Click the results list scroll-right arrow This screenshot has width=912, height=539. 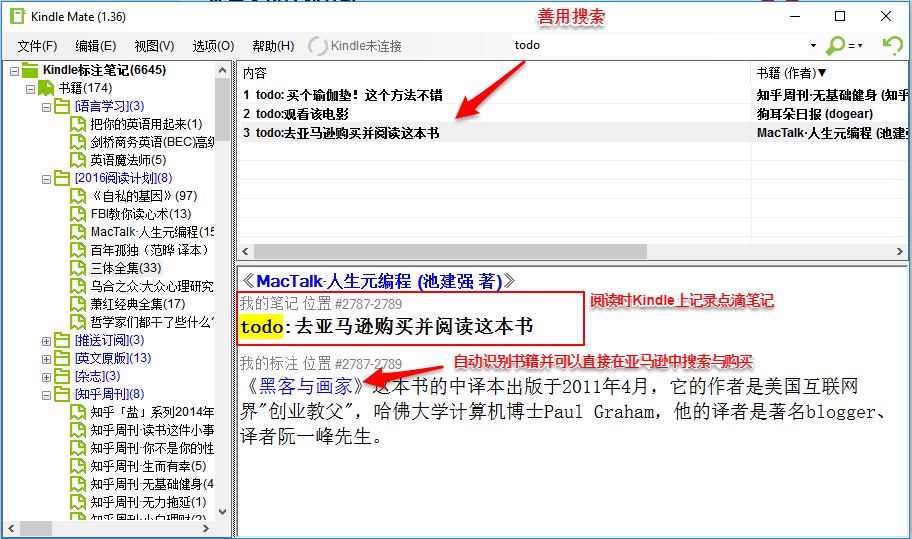click(x=900, y=251)
